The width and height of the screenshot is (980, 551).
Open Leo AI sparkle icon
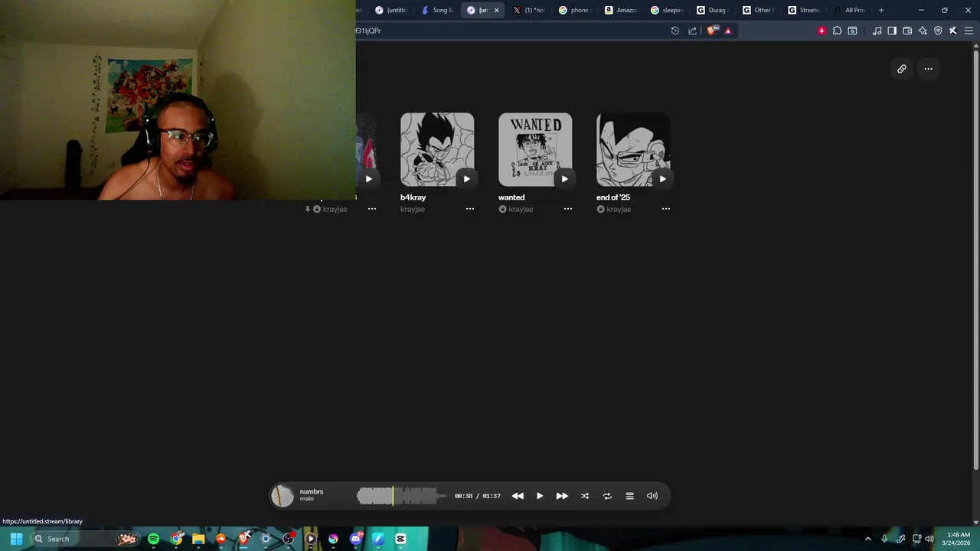[923, 31]
